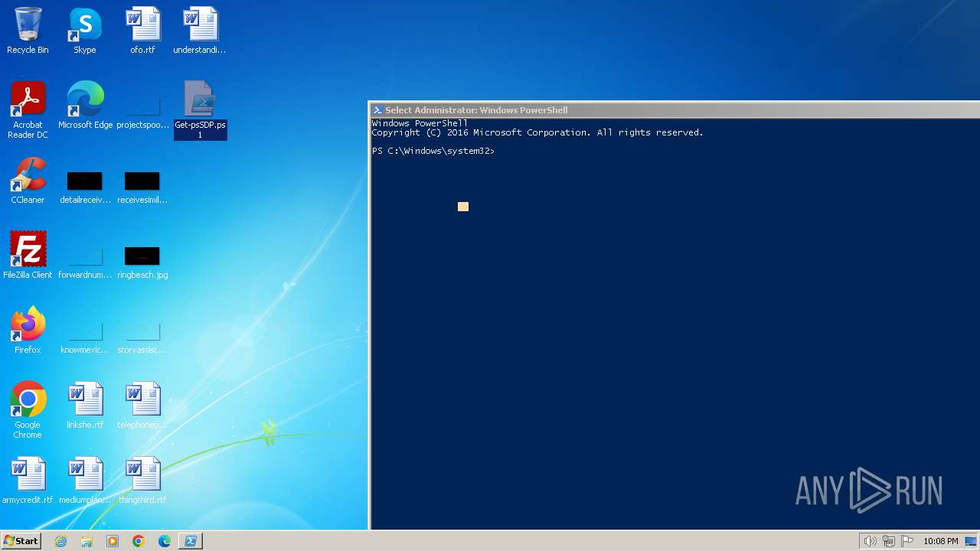Launch Google Chrome desktop shortcut

(28, 410)
